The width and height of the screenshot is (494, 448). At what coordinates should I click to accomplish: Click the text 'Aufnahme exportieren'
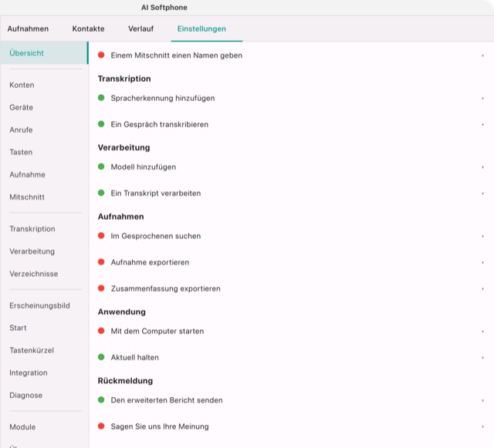click(x=150, y=262)
